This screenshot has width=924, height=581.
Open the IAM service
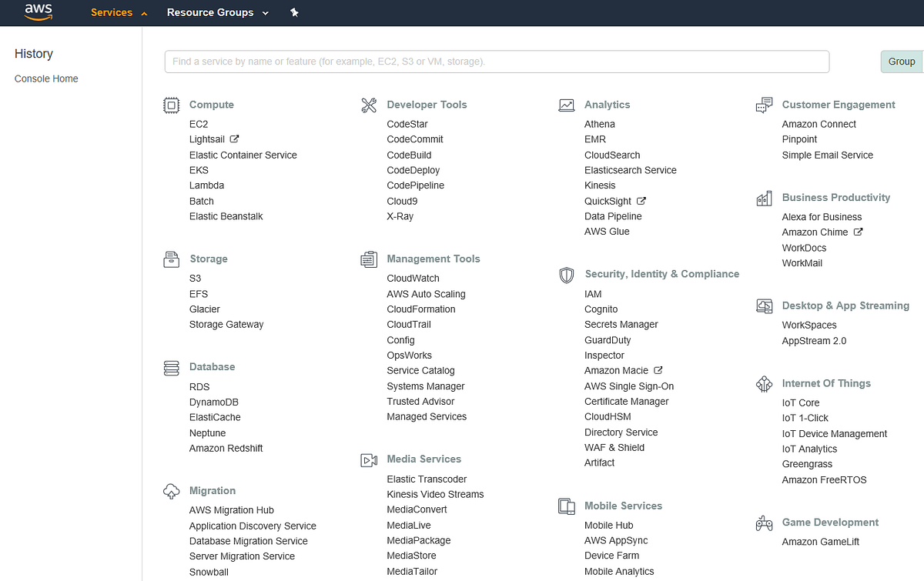point(593,293)
